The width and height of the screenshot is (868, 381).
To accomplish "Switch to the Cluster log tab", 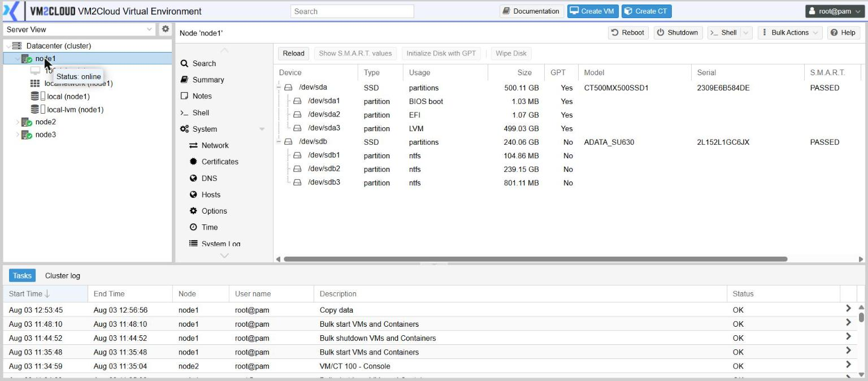I will (x=62, y=276).
